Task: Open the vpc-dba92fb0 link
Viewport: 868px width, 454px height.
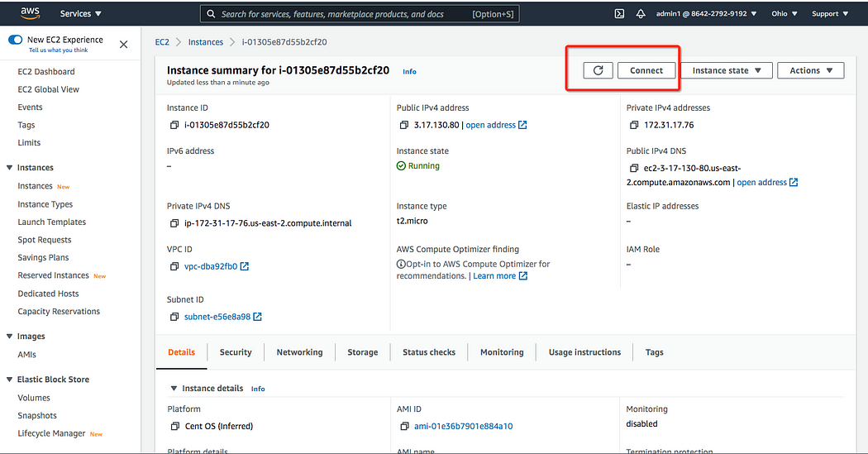Action: pyautogui.click(x=211, y=266)
